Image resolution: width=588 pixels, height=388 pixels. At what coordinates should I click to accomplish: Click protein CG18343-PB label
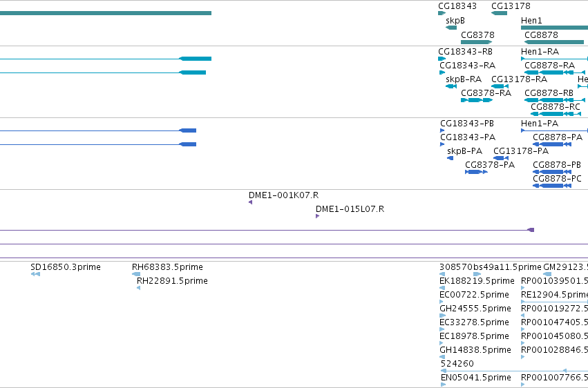click(467, 124)
